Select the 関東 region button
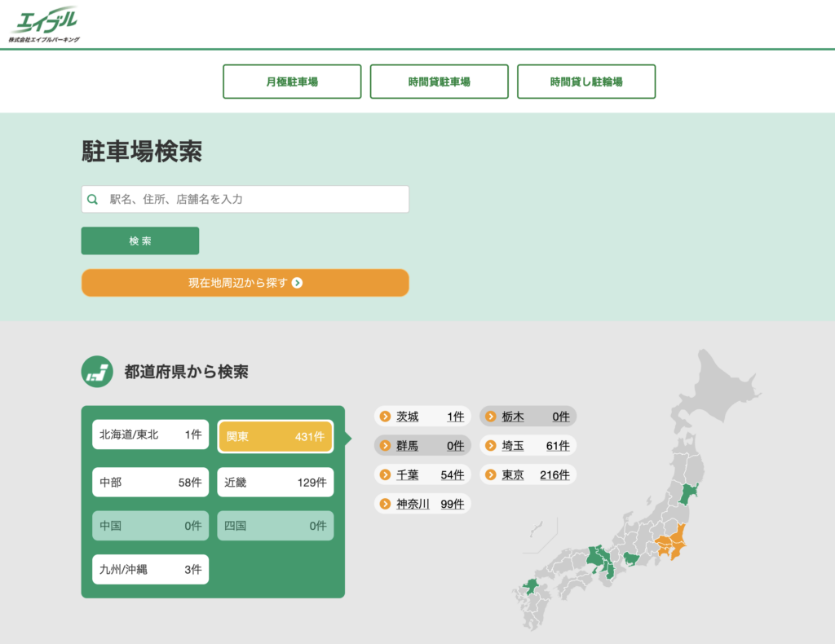 [x=276, y=436]
